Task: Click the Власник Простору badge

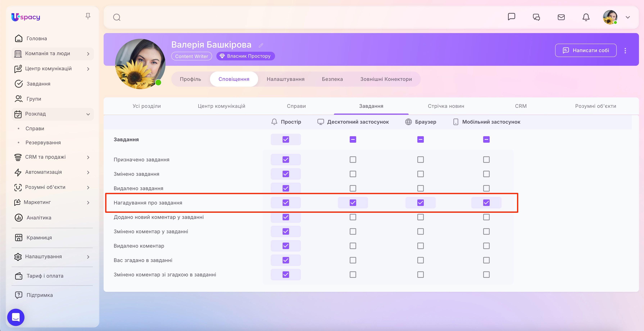Action: [246, 56]
